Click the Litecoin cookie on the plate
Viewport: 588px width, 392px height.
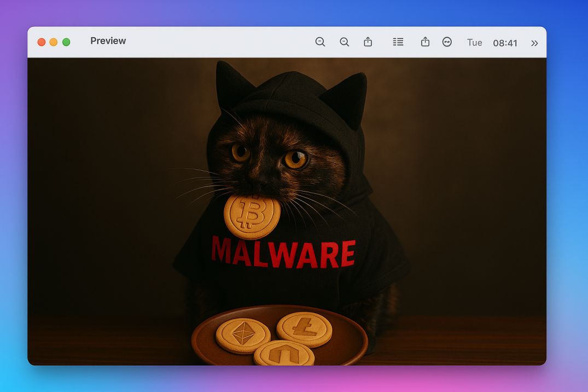pos(304,329)
